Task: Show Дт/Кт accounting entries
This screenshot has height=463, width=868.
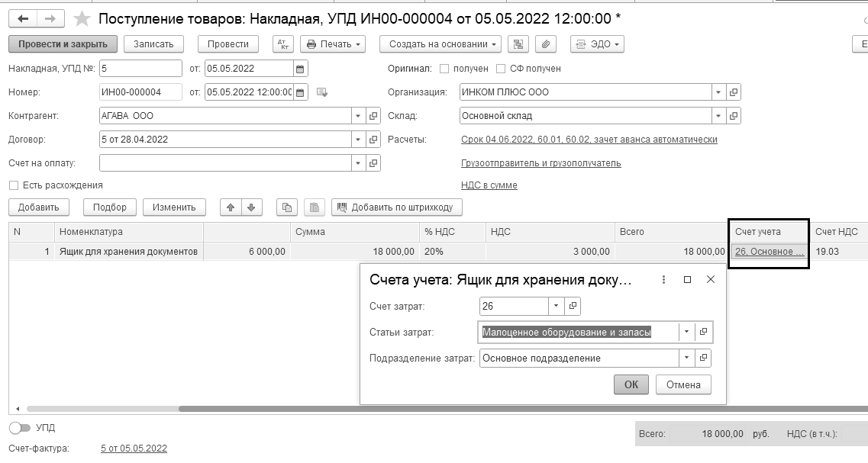Action: point(283,44)
